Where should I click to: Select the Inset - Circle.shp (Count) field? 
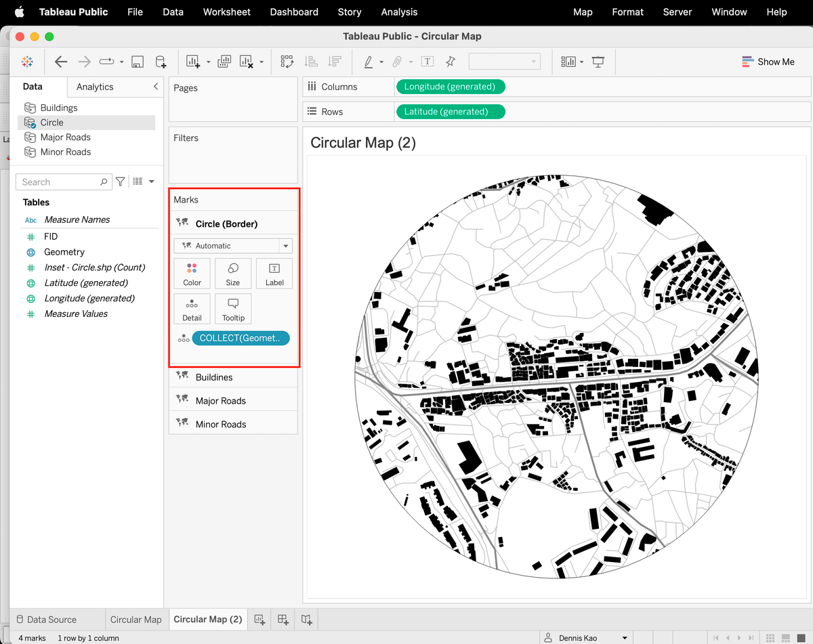coord(94,267)
